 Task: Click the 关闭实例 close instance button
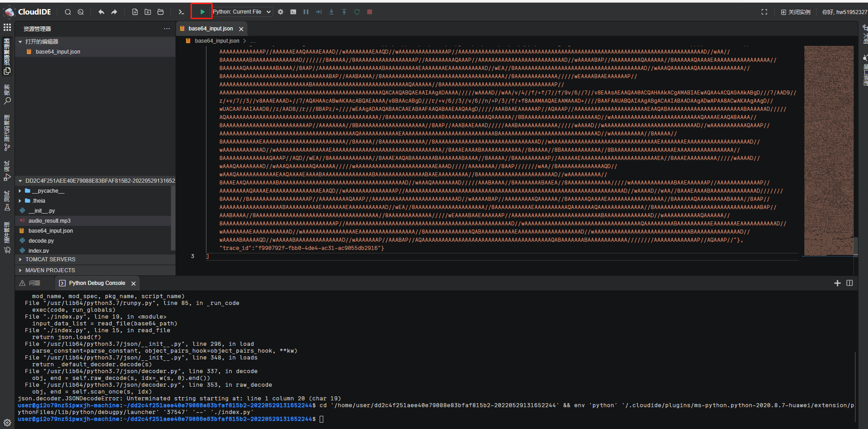point(796,12)
